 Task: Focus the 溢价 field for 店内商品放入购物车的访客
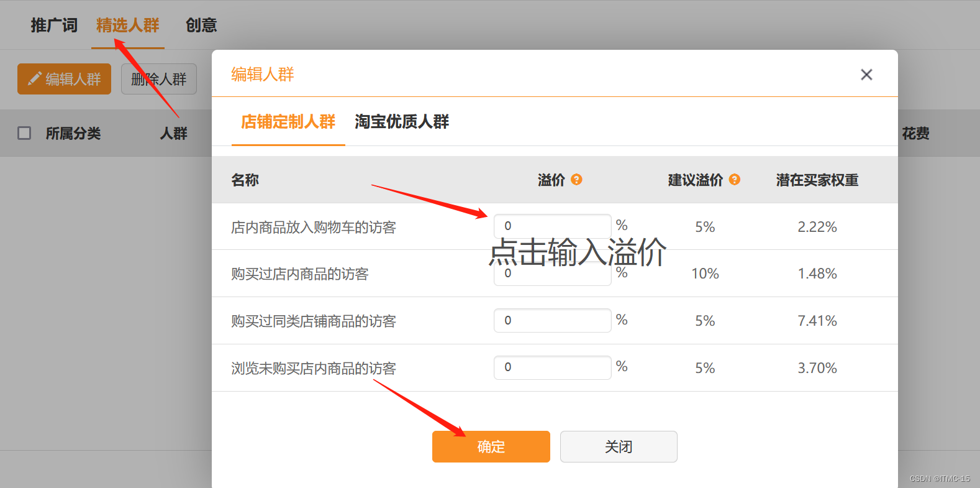coord(553,226)
